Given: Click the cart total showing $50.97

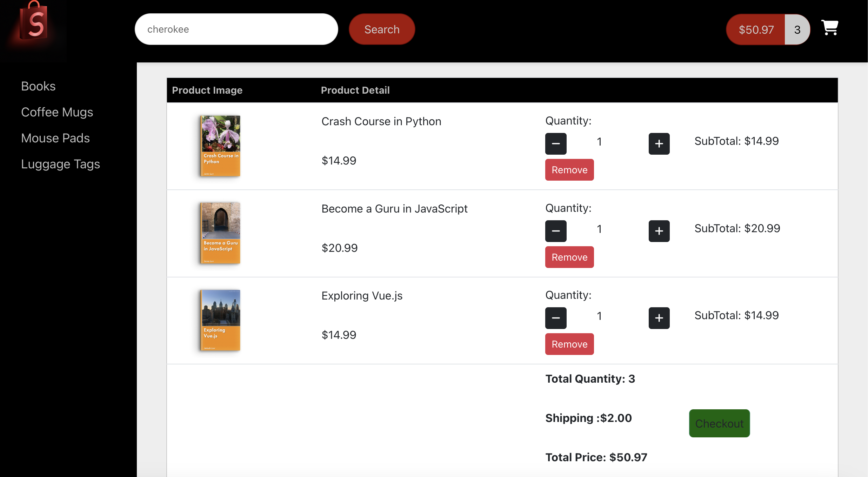Looking at the screenshot, I should tap(756, 29).
